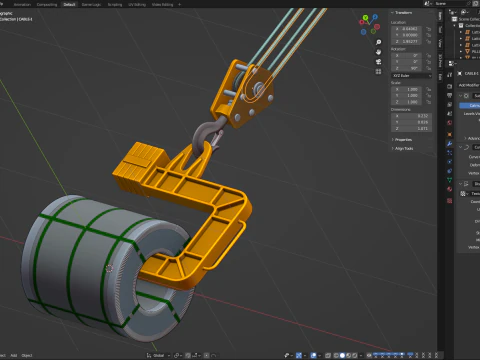
Task: Click the Rotation Z 90° field
Action: point(407,68)
